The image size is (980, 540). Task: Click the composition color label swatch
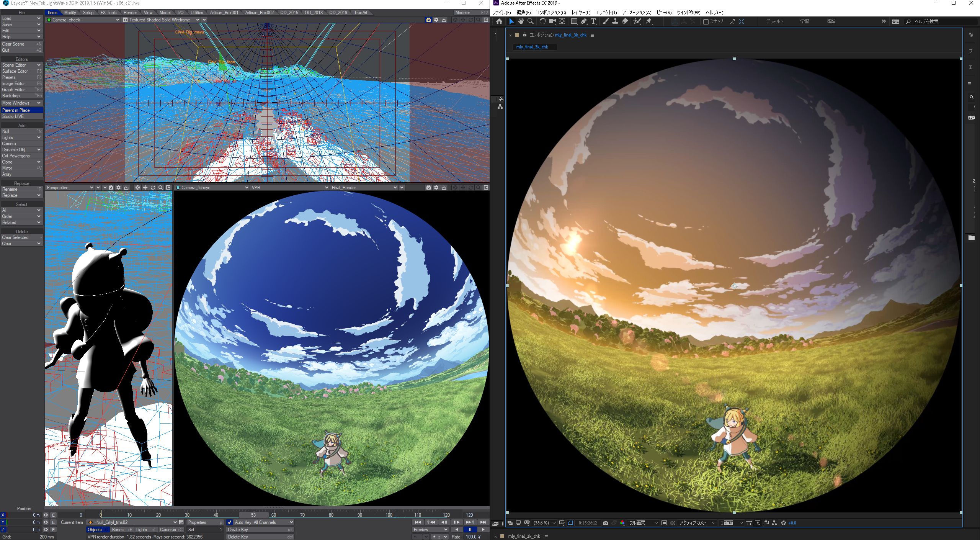pos(517,35)
